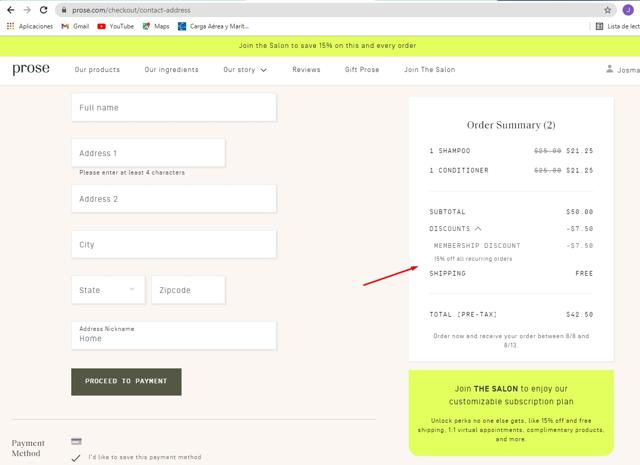Collapse the Discounts section chevron

coord(478,229)
